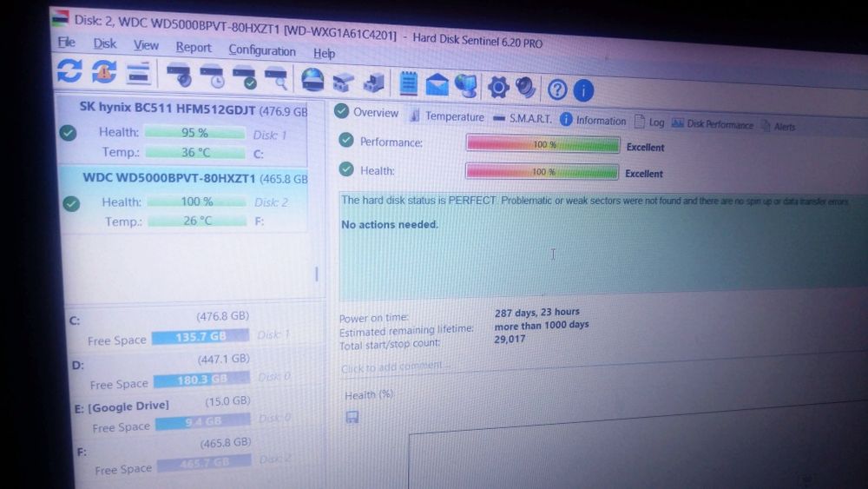Image resolution: width=868 pixels, height=489 pixels.
Task: Click the green check beside Performance label
Action: click(346, 140)
